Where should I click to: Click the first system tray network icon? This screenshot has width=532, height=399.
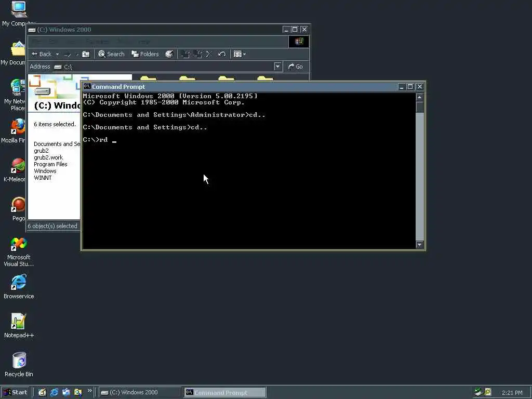[478, 392]
